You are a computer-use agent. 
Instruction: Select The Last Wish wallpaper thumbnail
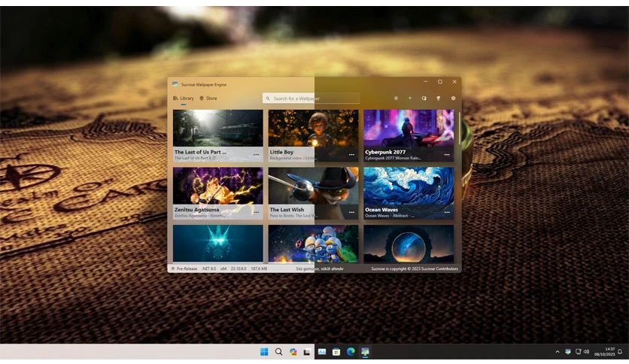click(x=313, y=186)
